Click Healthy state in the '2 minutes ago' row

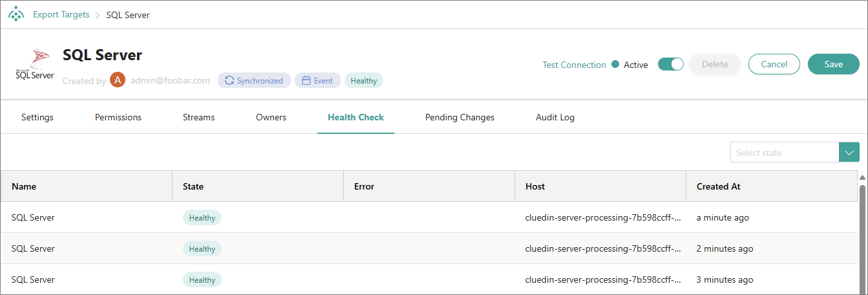(202, 249)
